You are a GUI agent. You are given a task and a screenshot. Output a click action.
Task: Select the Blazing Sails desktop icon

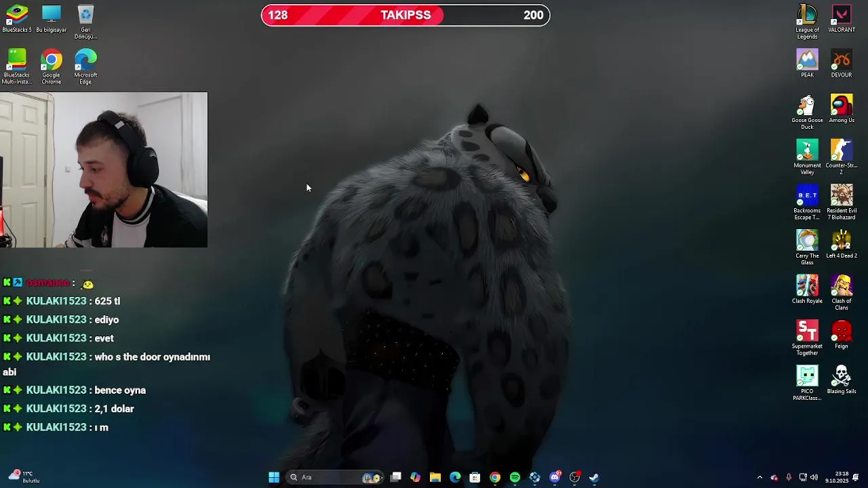click(x=842, y=381)
